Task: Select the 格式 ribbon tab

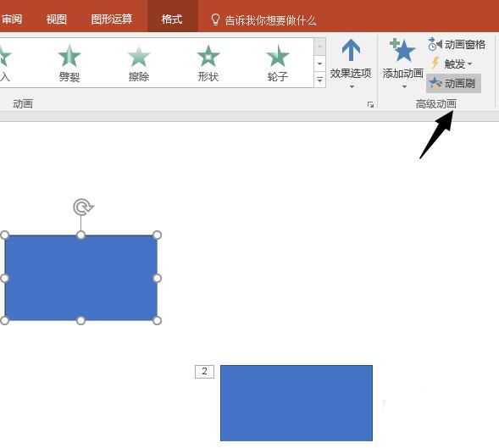Action: pyautogui.click(x=172, y=19)
